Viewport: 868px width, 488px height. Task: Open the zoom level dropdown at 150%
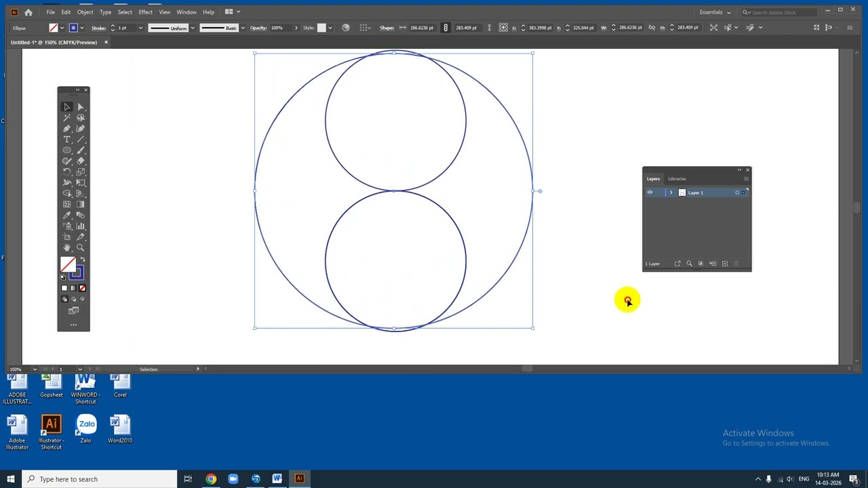[35, 369]
